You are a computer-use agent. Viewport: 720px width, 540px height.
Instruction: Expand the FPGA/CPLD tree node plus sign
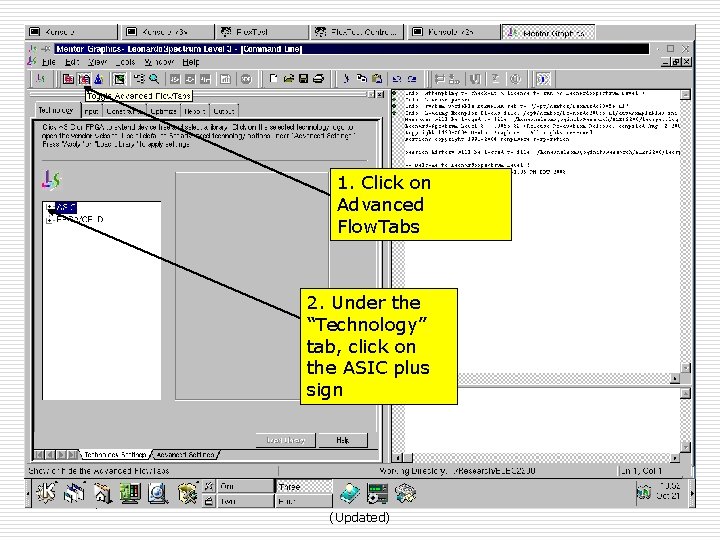[49, 220]
